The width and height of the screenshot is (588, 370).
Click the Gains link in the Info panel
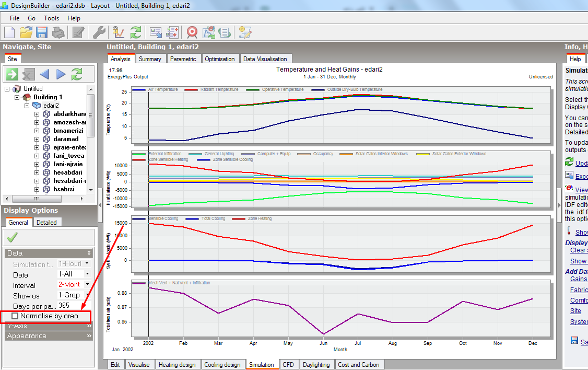coord(579,279)
